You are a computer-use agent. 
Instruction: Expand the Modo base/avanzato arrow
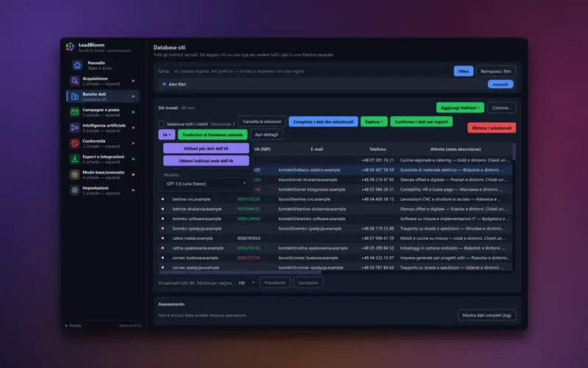coord(134,174)
